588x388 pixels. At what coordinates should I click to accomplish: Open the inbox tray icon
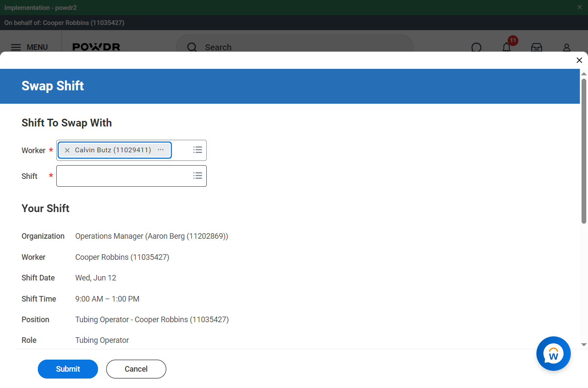click(537, 47)
